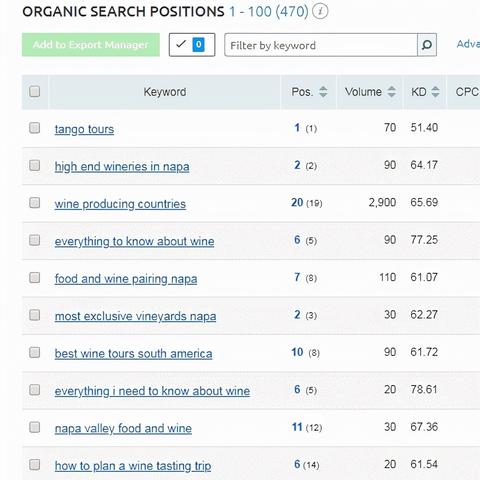
Task: Open the tango tours keyword link
Action: 84,129
